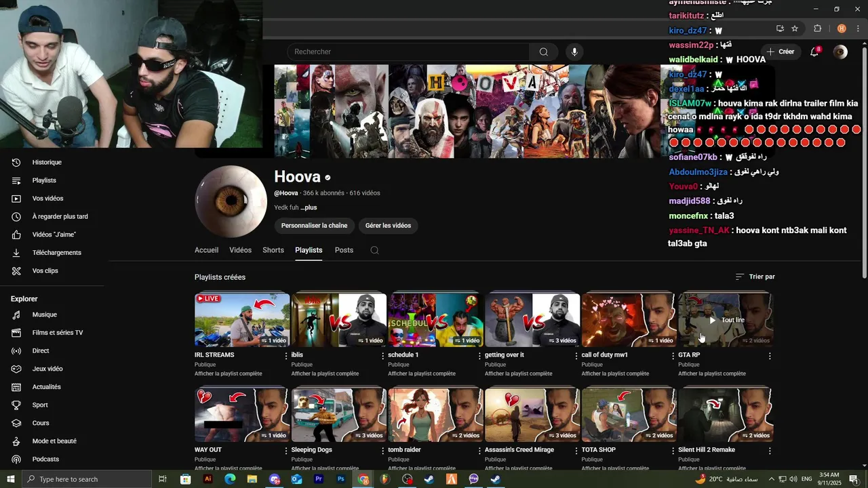868x488 pixels.
Task: Open Sport under Explorer
Action: pyautogui.click(x=40, y=405)
